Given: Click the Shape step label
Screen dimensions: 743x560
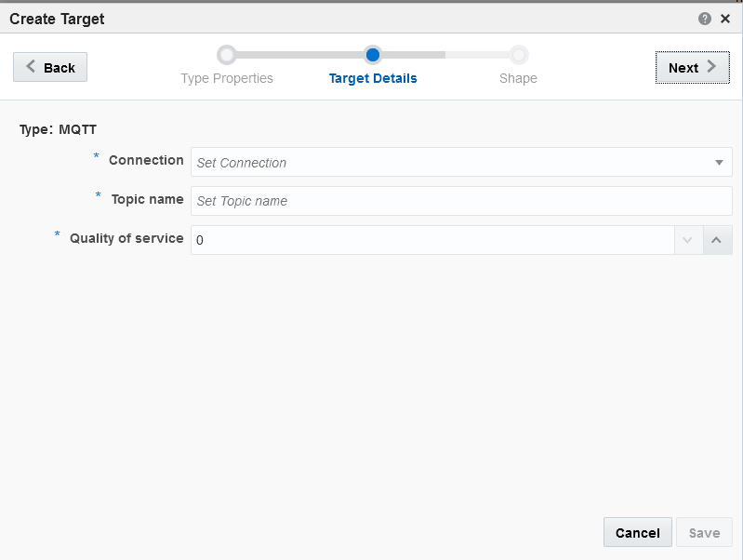Looking at the screenshot, I should pyautogui.click(x=518, y=78).
